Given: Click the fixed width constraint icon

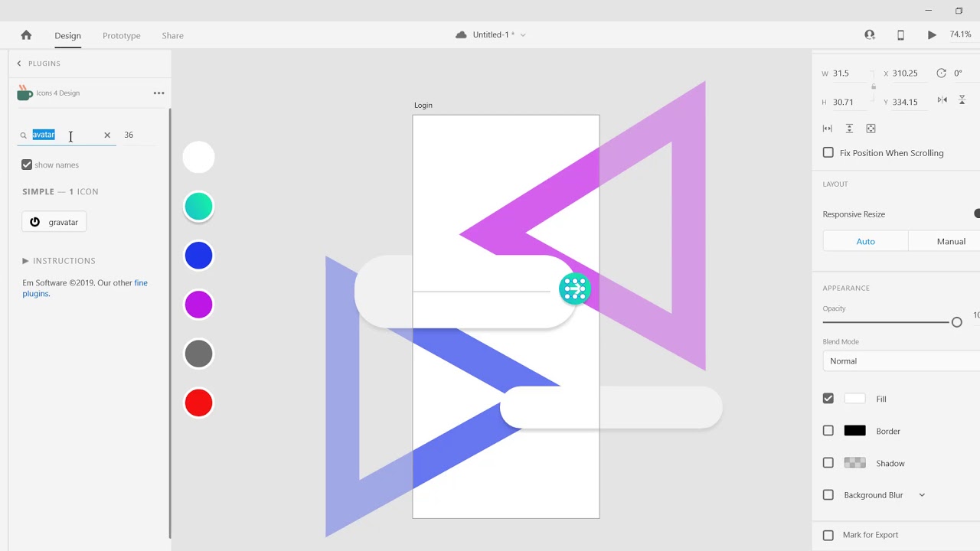Looking at the screenshot, I should [828, 129].
